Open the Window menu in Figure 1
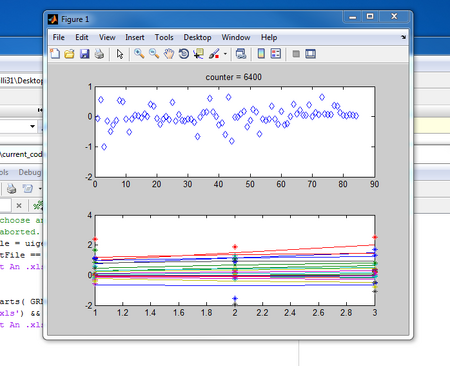450x366 pixels. [x=236, y=37]
